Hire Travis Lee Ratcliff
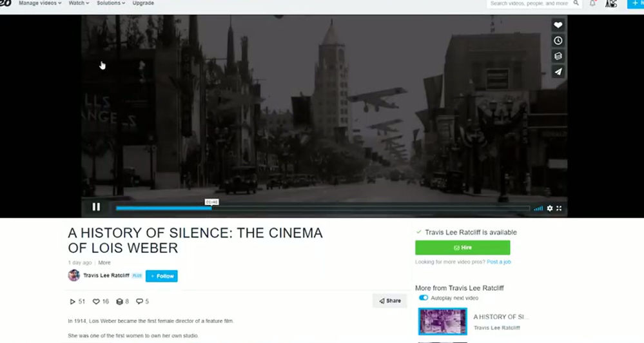The height and width of the screenshot is (343, 644). click(462, 248)
